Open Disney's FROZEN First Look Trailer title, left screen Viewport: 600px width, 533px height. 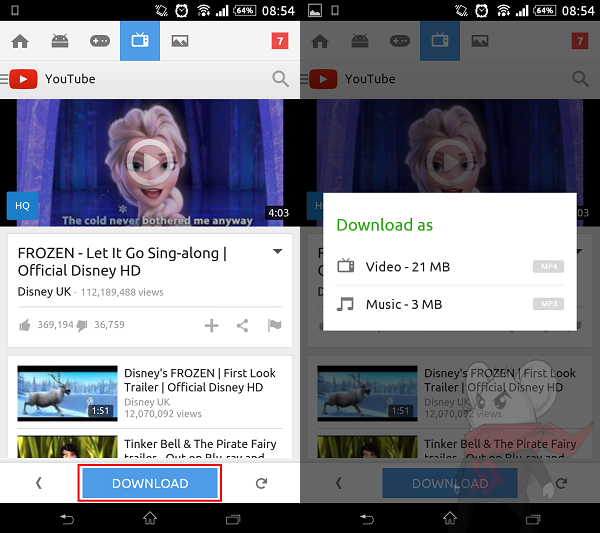click(x=200, y=380)
